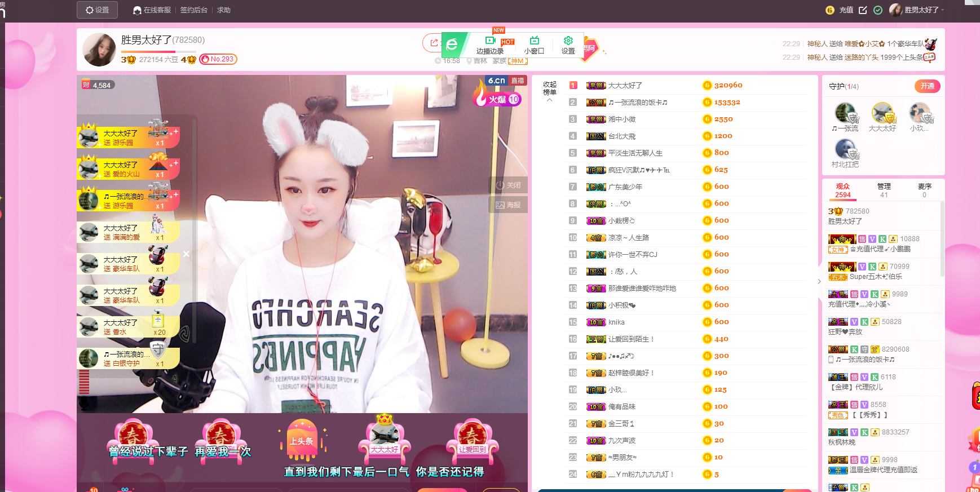Click rank 15 user knika
This screenshot has width=980, height=492.
click(x=616, y=322)
